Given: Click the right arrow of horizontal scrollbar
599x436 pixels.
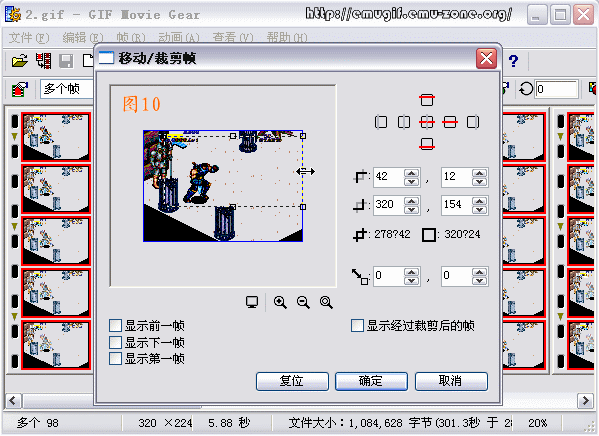Looking at the screenshot, I should 585,401.
